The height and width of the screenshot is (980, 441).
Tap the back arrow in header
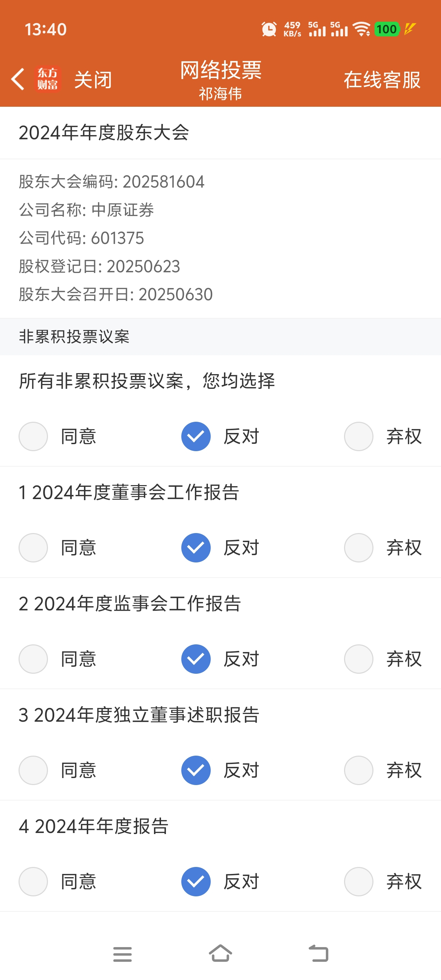(17, 79)
